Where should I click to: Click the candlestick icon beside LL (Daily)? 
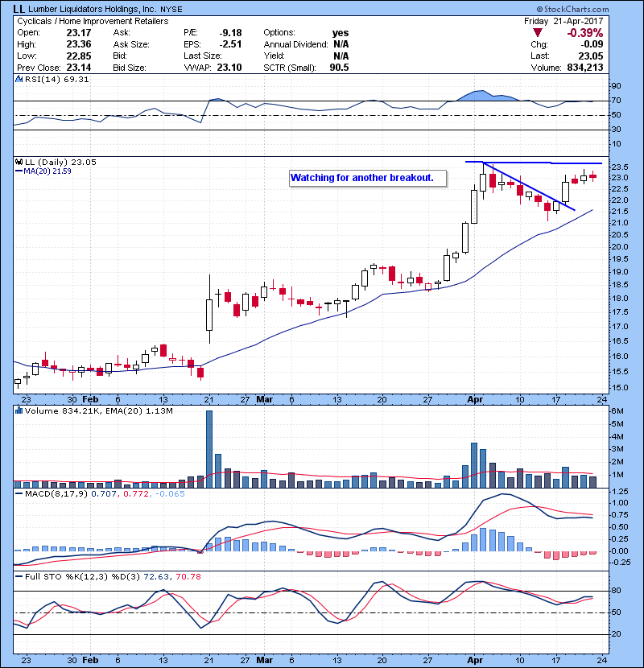click(x=19, y=162)
